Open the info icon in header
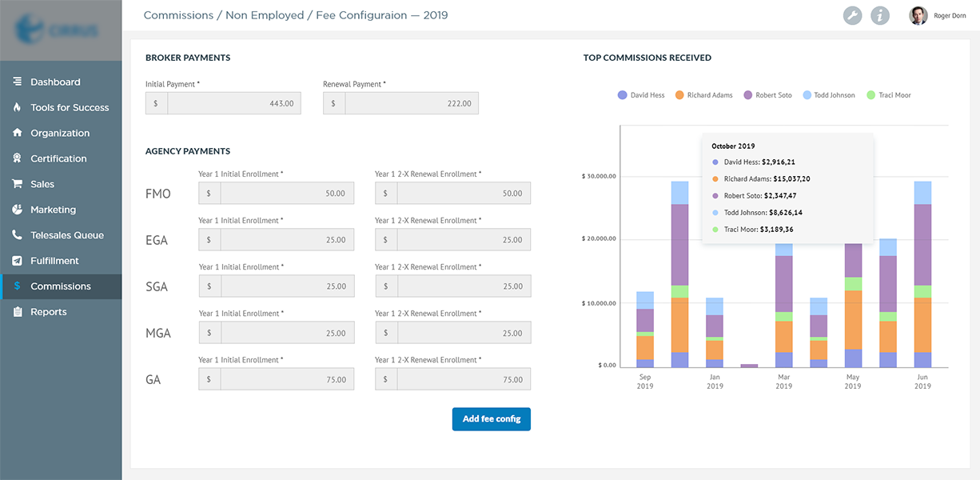 (880, 15)
